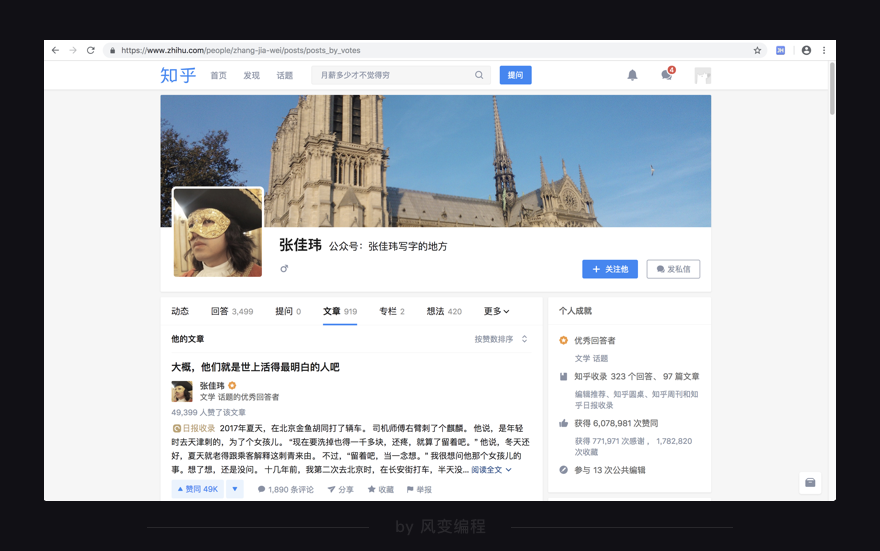
Task: Click the lock icon in address bar
Action: click(112, 50)
